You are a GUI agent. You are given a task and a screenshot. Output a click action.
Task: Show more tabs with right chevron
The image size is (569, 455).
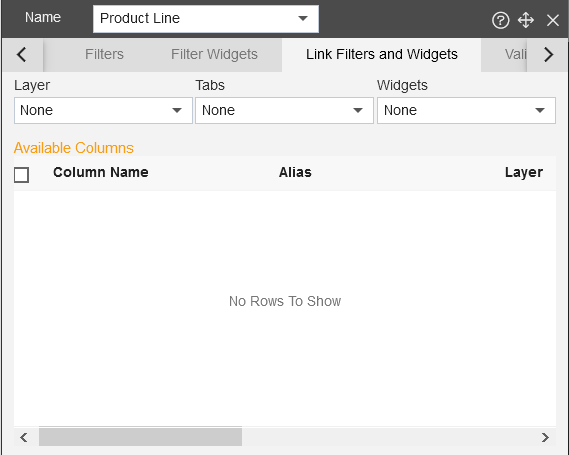(x=548, y=55)
